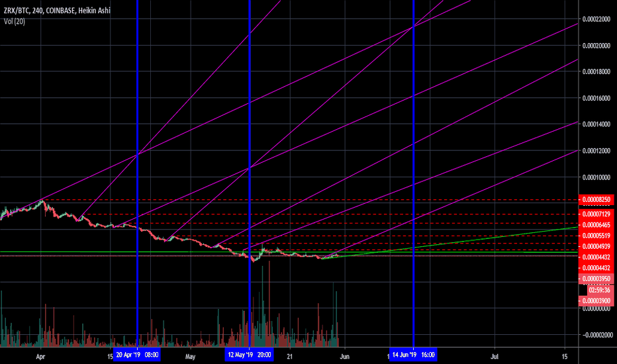Screen dimensions: 617x364
Task: Select the red 0.00008250 price tag
Action: click(596, 199)
